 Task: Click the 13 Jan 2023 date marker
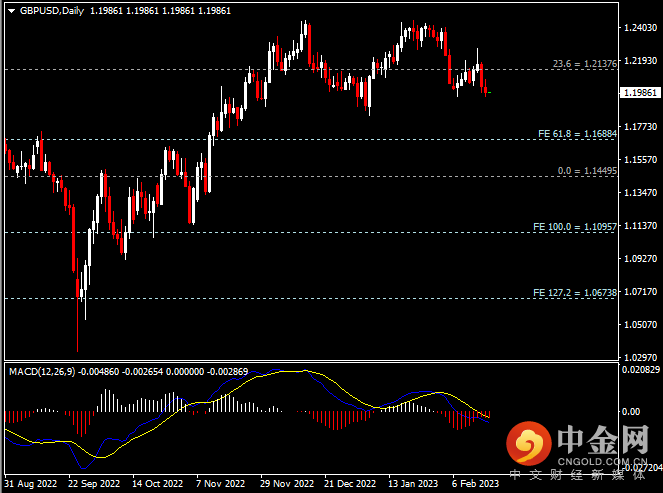[x=414, y=481]
